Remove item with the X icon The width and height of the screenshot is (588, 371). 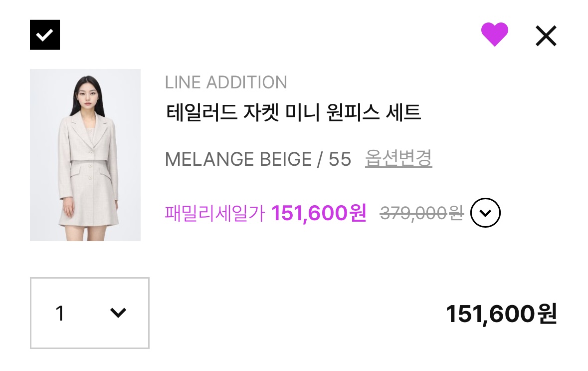tap(546, 36)
